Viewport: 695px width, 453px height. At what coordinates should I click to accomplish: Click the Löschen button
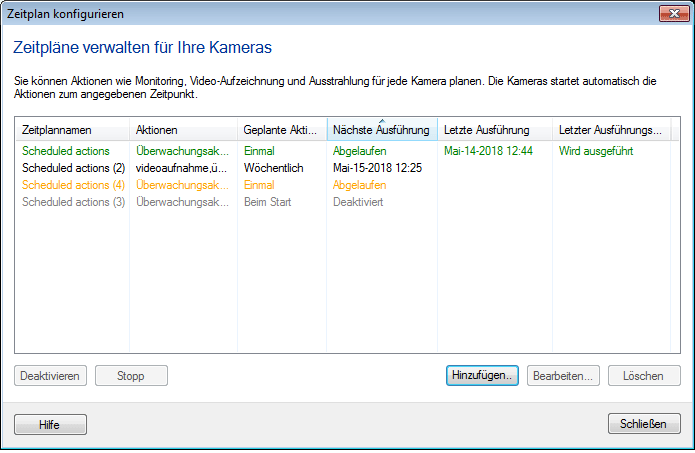pos(643,376)
